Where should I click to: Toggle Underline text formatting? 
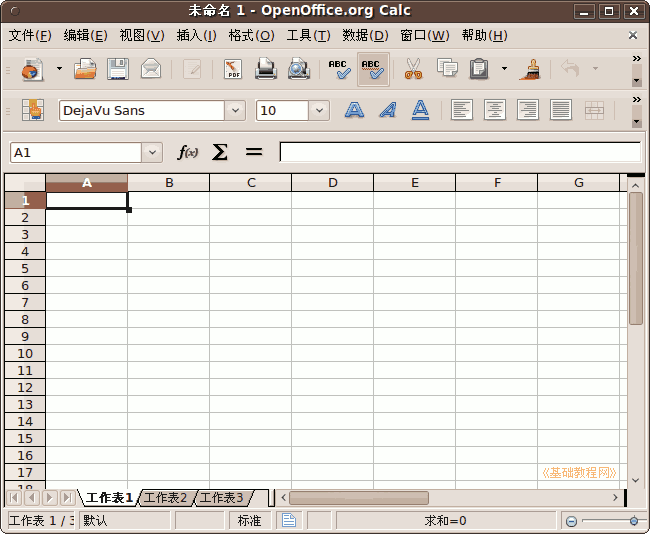420,110
